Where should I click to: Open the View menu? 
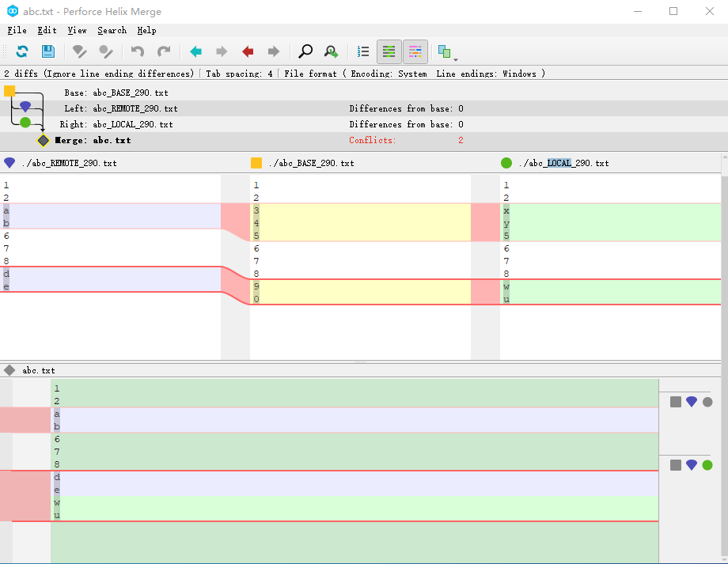[x=77, y=30]
